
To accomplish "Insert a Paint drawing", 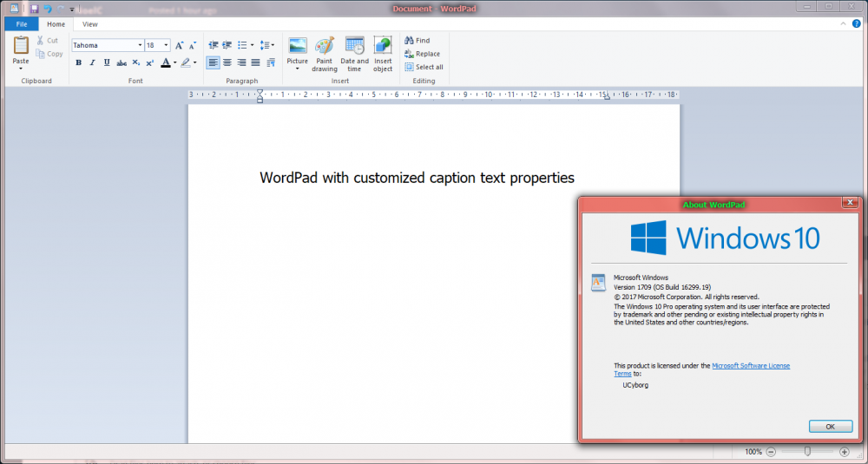I will pos(325,54).
